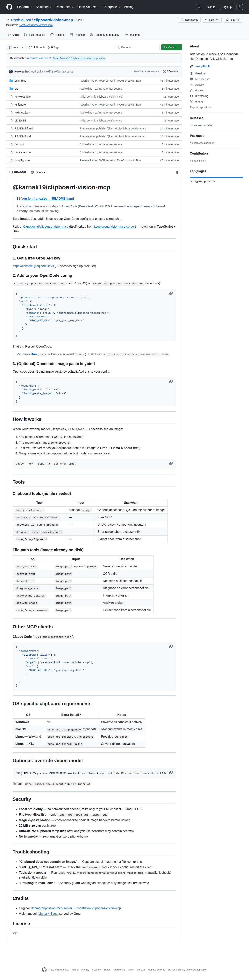This screenshot has width=249, height=980.
Task: Click the clock icon beside 8 Commits
Action: click(164, 72)
